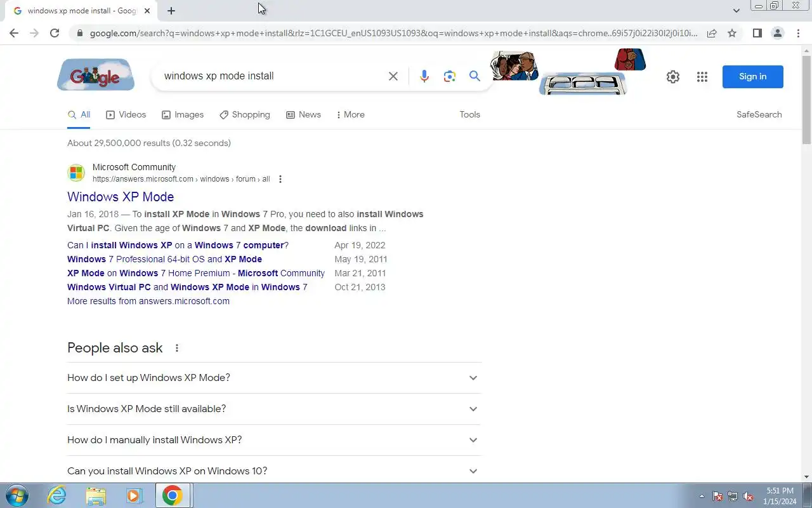The image size is (812, 508).
Task: Click the scrollbar down arrow
Action: 807,477
